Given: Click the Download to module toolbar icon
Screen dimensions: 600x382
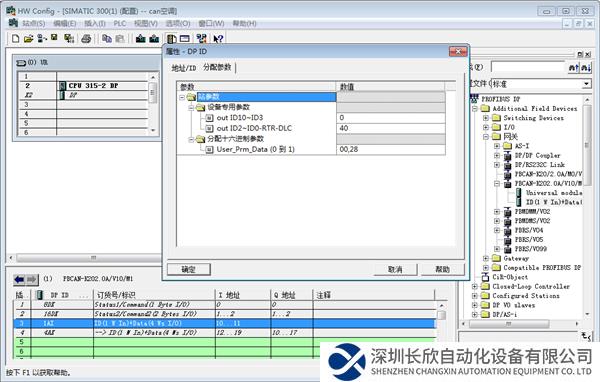Looking at the screenshot, I should coord(140,39).
